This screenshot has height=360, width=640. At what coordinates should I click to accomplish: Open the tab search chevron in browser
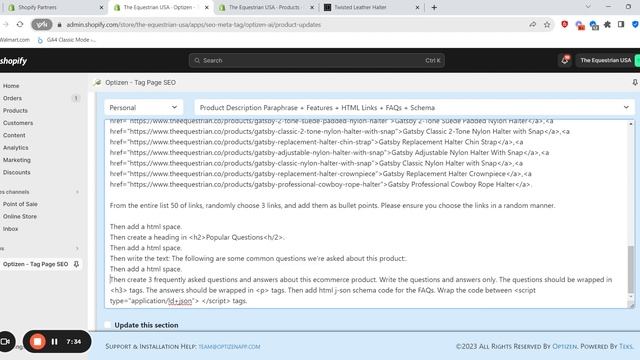coord(588,7)
